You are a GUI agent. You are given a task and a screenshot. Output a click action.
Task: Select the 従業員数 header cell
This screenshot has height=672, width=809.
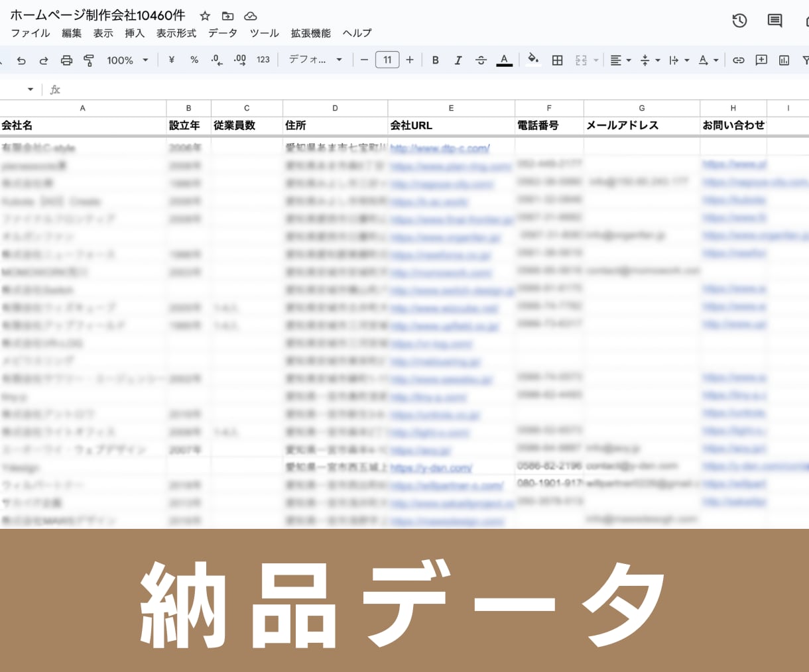[247, 125]
